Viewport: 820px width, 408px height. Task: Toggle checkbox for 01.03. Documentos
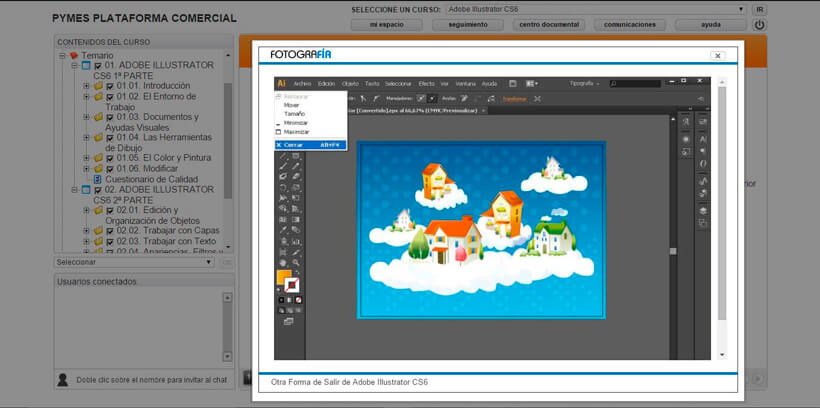point(110,118)
